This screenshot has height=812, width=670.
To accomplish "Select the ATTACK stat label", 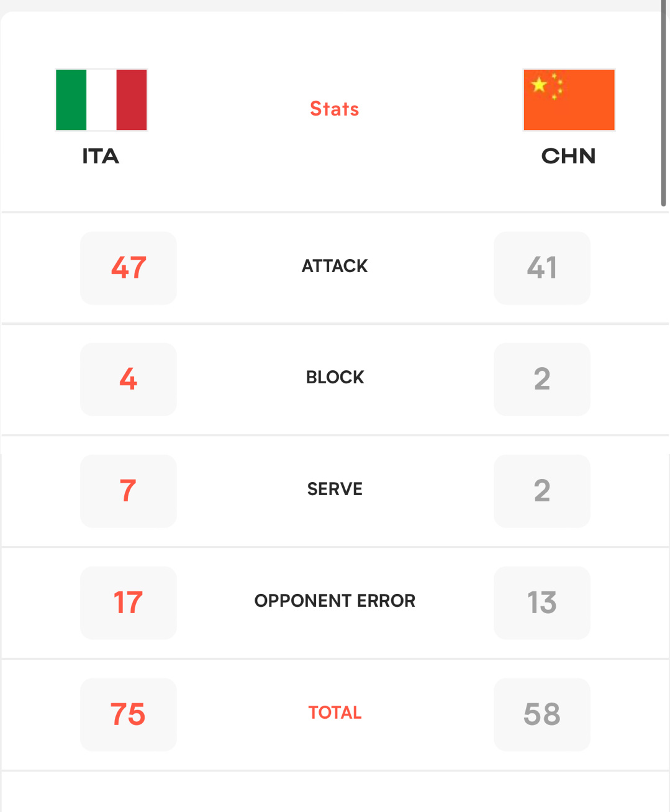I will pos(335,266).
